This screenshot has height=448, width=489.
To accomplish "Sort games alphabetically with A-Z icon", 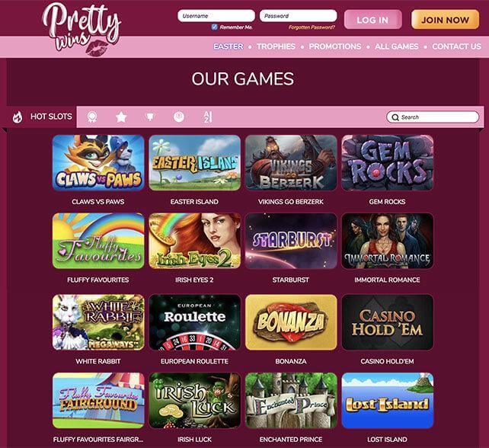I will click(x=208, y=117).
